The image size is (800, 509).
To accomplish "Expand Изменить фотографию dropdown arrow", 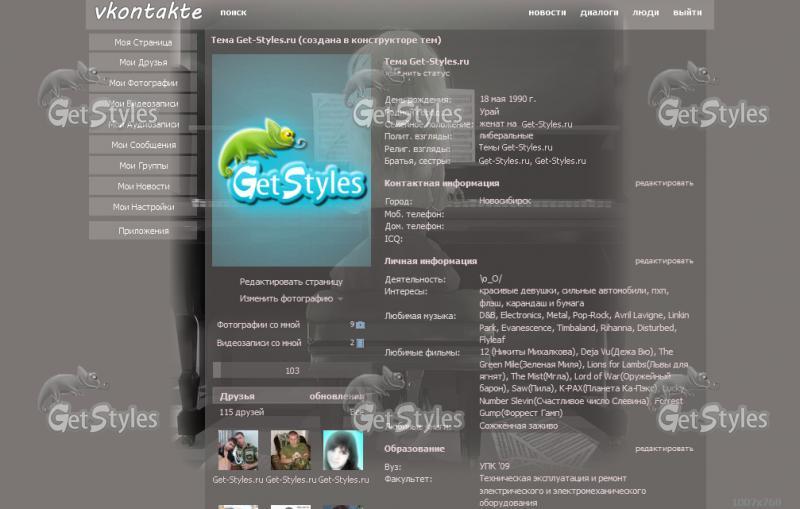I will (x=340, y=299).
